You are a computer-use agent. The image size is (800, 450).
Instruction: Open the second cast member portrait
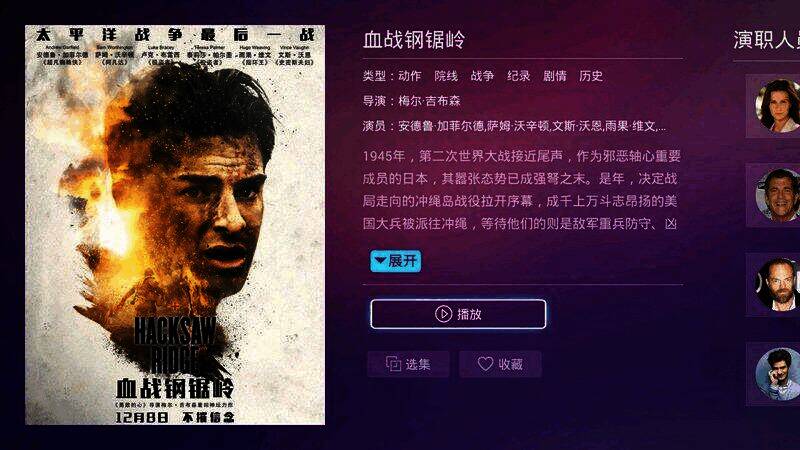point(778,195)
